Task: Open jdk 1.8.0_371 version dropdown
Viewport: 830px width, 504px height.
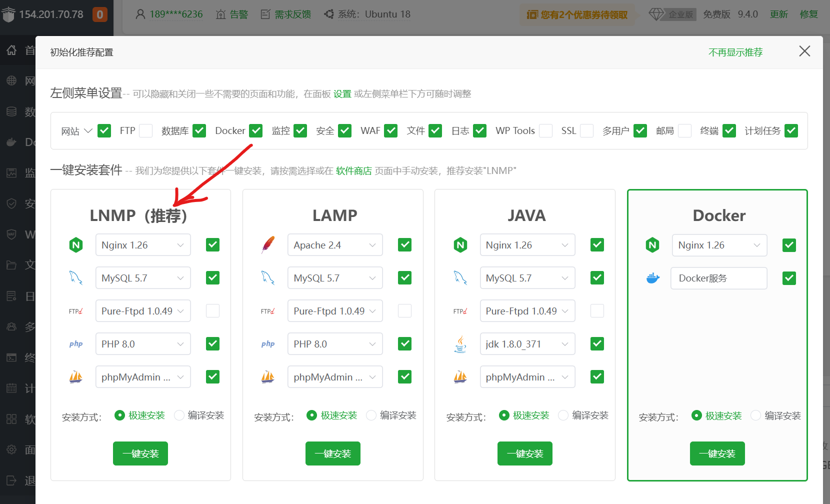Action: 527,344
